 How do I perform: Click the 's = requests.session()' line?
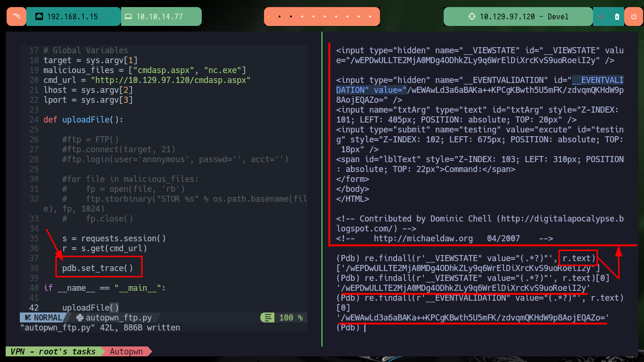click(x=114, y=239)
